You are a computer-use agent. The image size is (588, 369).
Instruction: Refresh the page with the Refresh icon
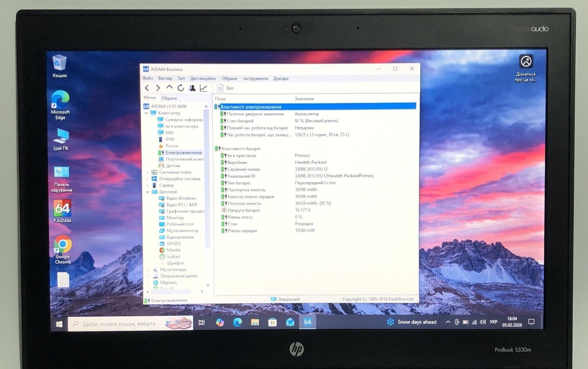click(x=181, y=88)
